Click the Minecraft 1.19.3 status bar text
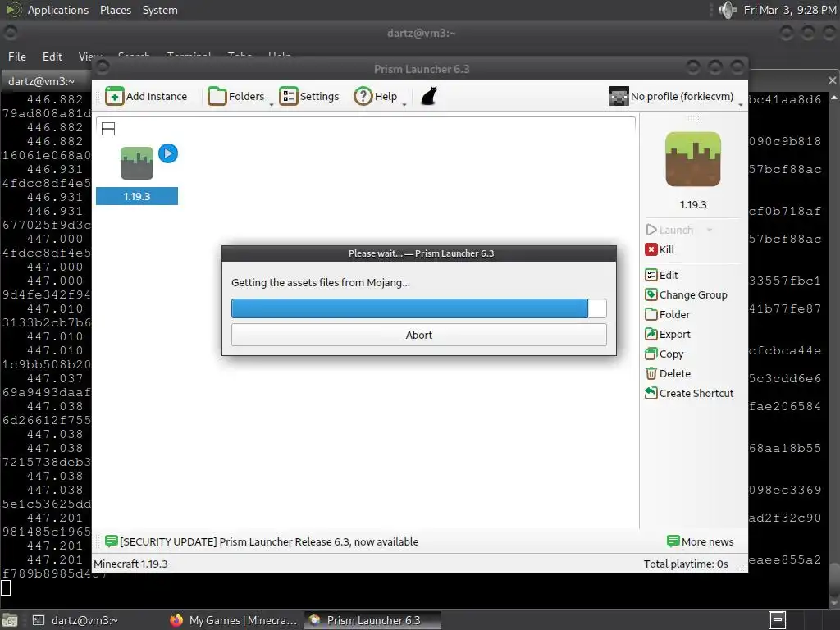 [130, 564]
